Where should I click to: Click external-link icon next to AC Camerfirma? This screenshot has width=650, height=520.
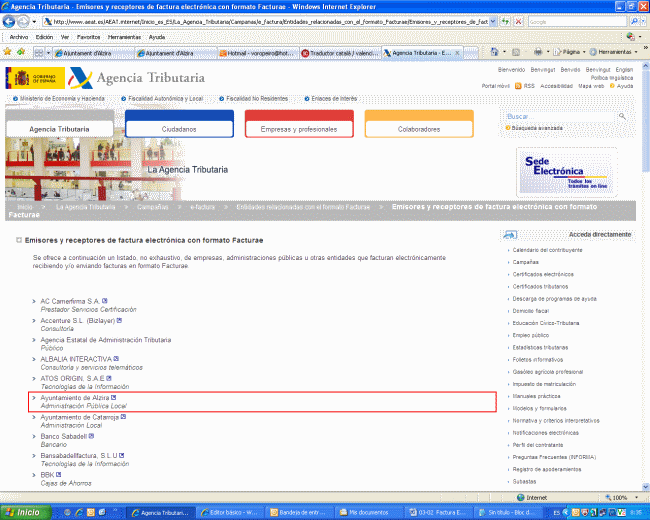pos(105,301)
